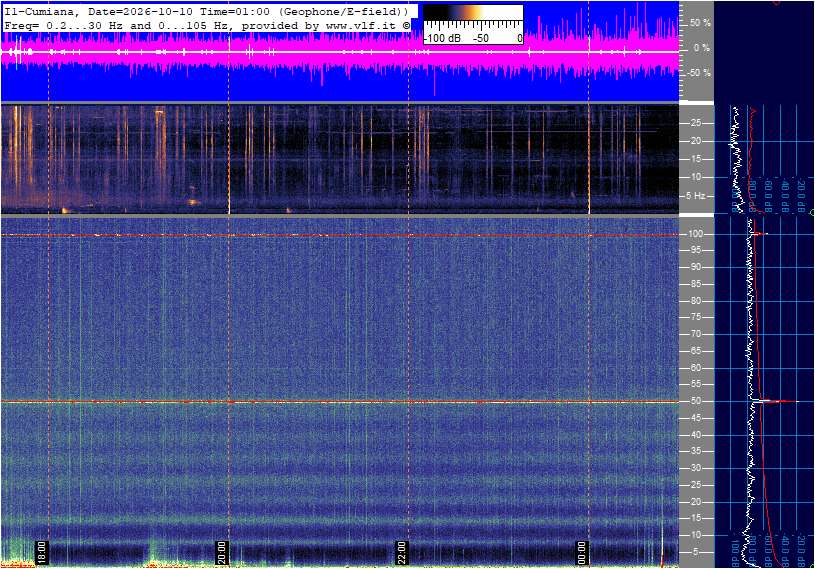This screenshot has width=815, height=569.
Task: Click the 30 Hz tick on the E-field scale
Action: pyautogui.click(x=695, y=468)
